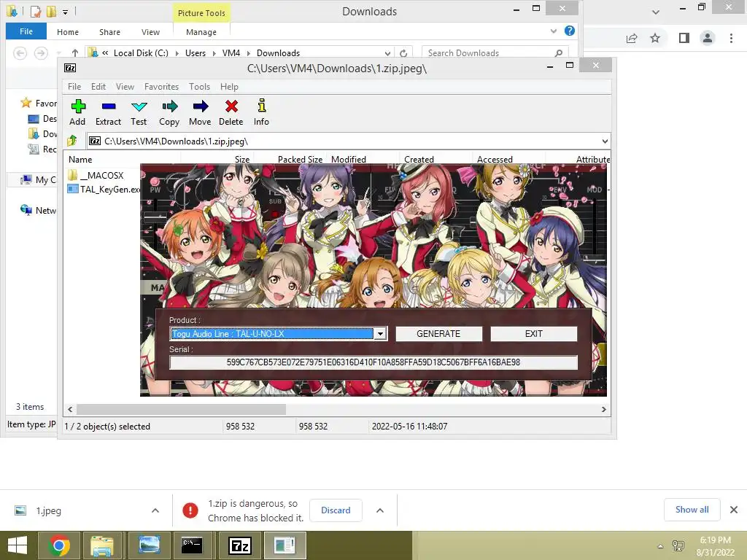Select Network in Explorer navigation pane

pos(38,210)
